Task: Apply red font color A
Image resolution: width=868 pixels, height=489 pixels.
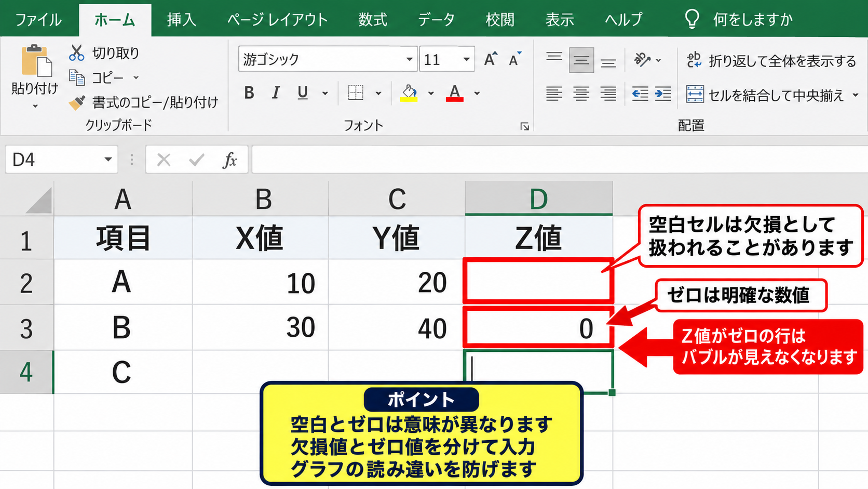Action: coord(455,93)
